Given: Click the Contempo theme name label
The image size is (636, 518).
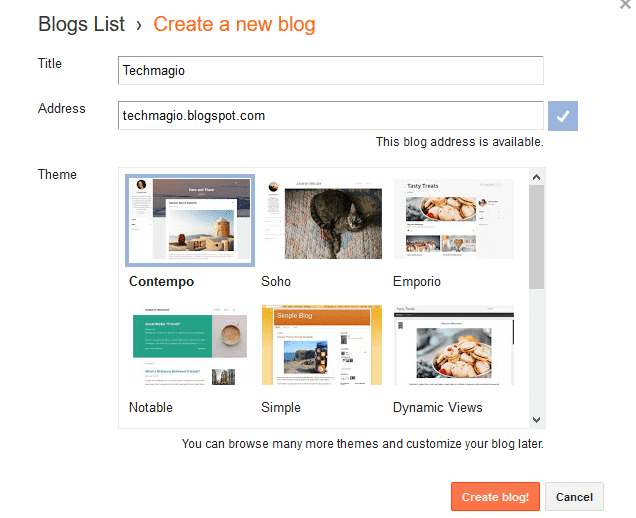Looking at the screenshot, I should click(162, 282).
